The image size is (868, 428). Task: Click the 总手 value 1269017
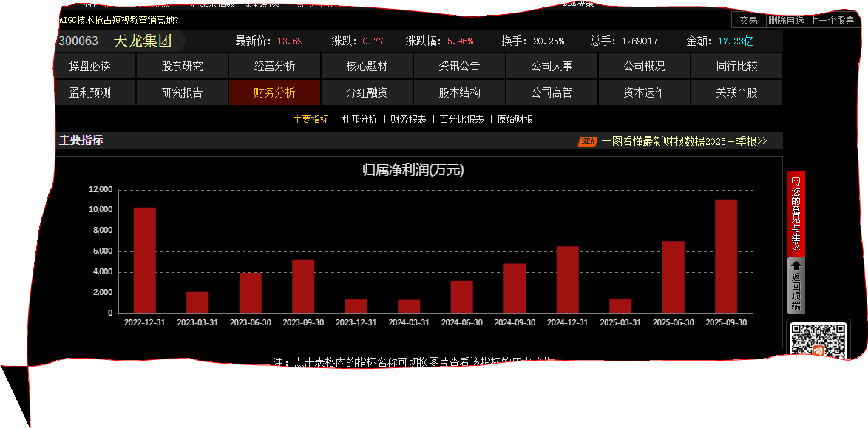(640, 41)
